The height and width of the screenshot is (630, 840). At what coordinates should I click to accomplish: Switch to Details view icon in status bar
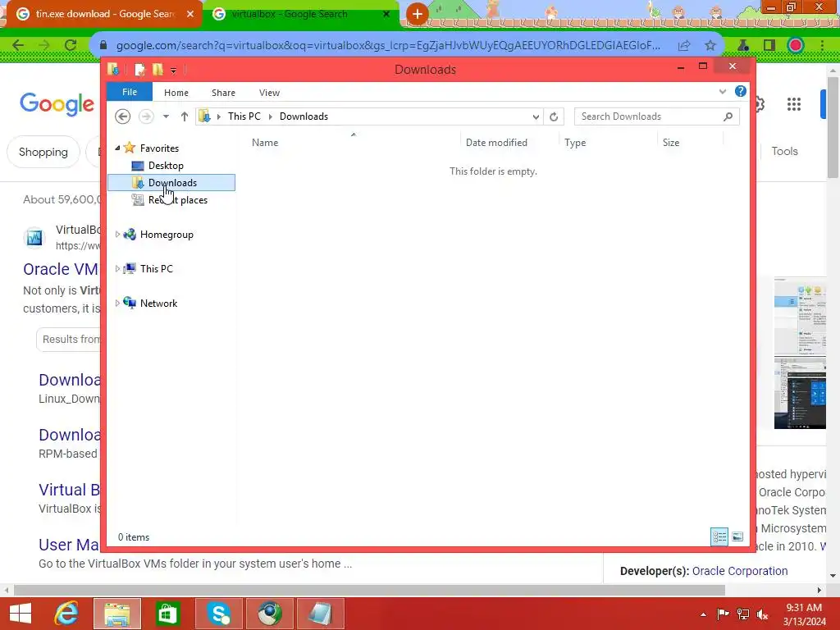coord(719,536)
